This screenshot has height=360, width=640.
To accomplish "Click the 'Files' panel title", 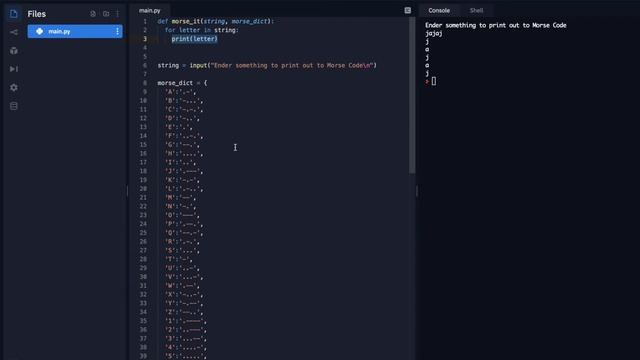I will [x=37, y=14].
